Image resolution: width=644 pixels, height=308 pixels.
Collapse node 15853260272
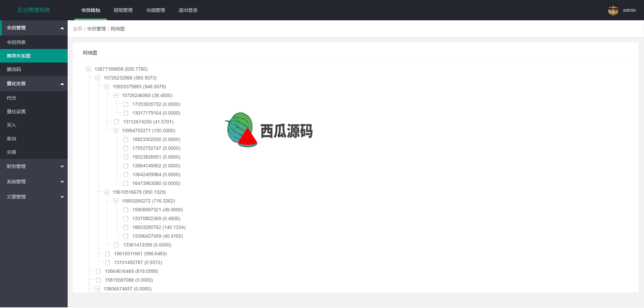tap(116, 201)
